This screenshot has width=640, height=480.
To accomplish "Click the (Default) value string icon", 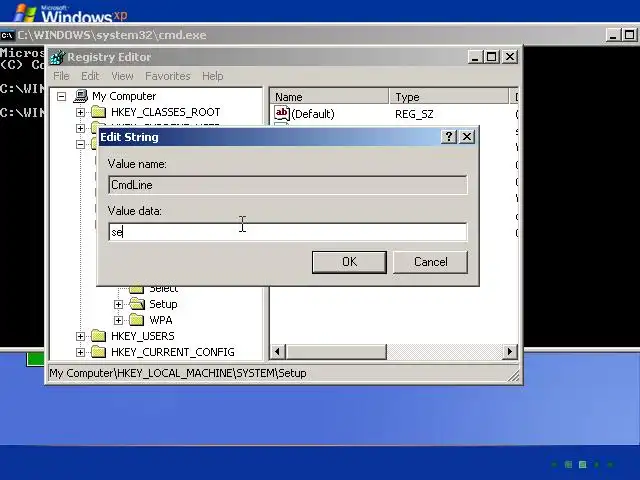I will click(x=282, y=113).
